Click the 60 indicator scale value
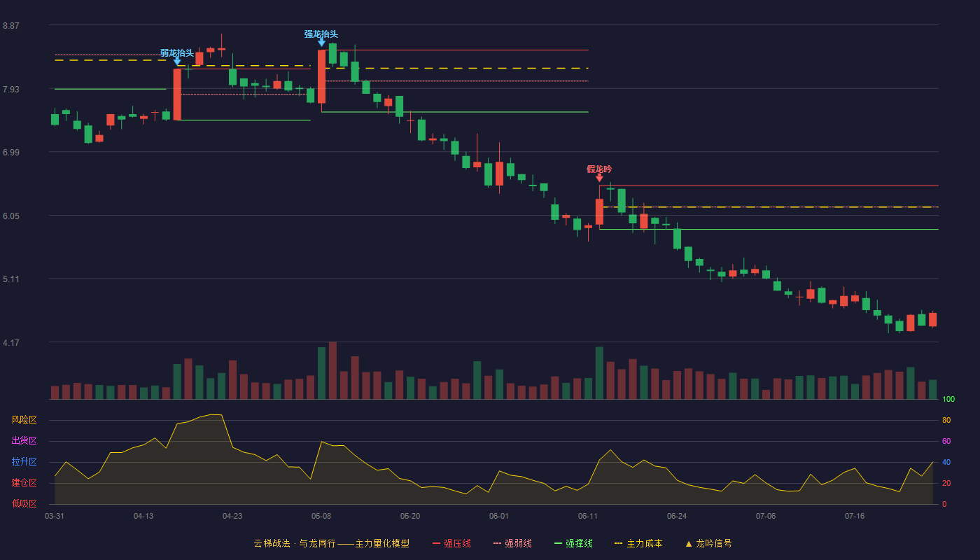980x560 pixels. [946, 442]
